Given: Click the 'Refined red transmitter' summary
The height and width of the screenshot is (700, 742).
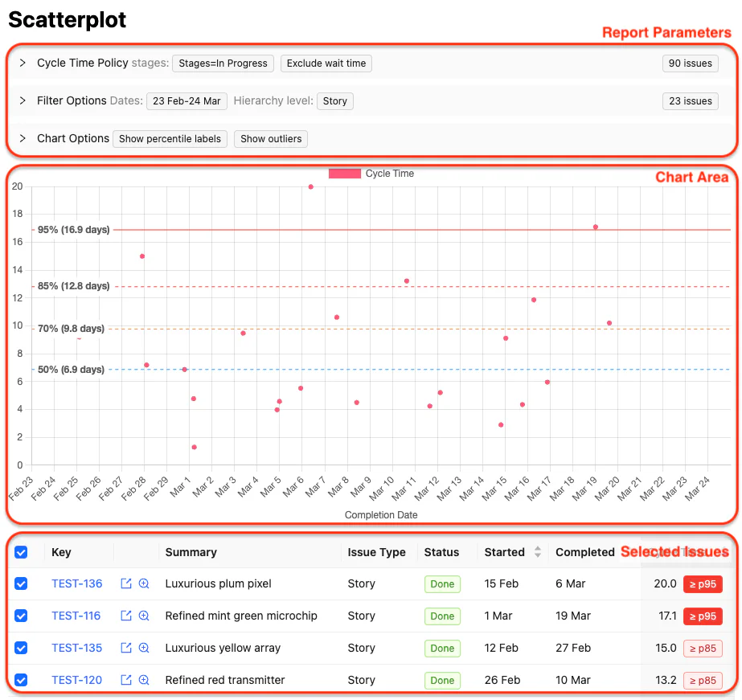Looking at the screenshot, I should click(225, 680).
